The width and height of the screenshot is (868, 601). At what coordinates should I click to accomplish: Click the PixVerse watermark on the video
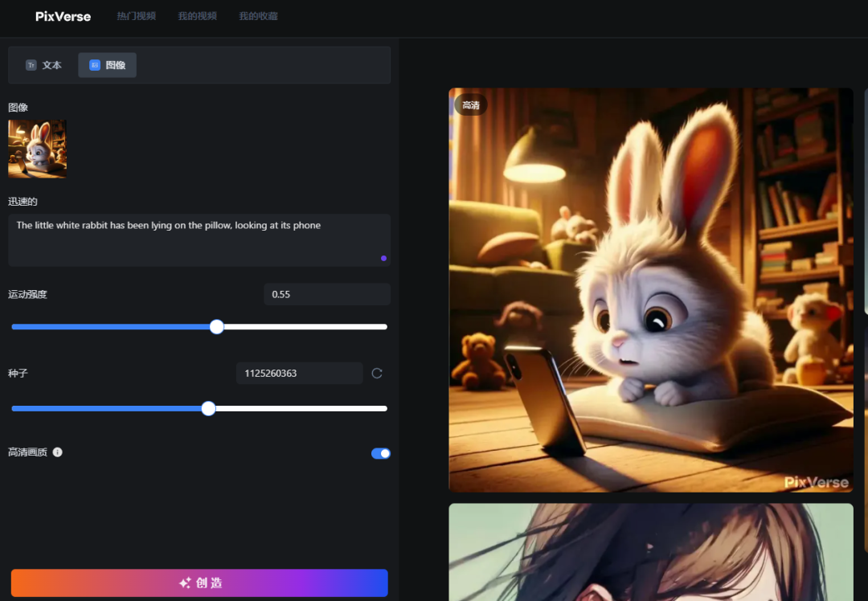(817, 482)
